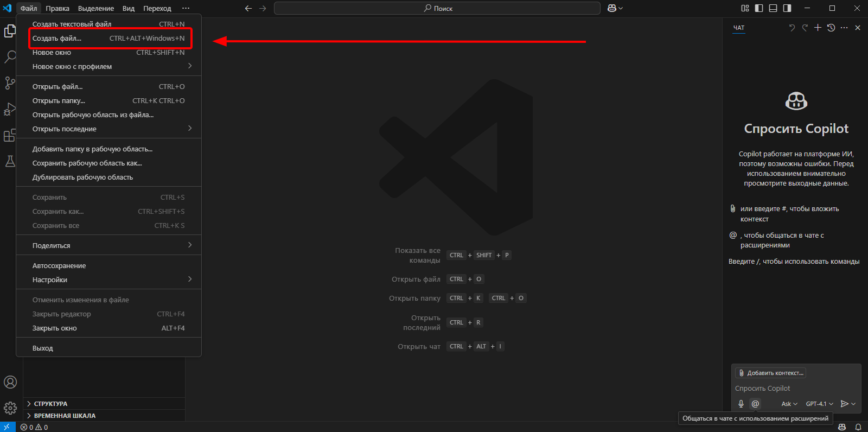Click the chat history clock icon

click(831, 28)
